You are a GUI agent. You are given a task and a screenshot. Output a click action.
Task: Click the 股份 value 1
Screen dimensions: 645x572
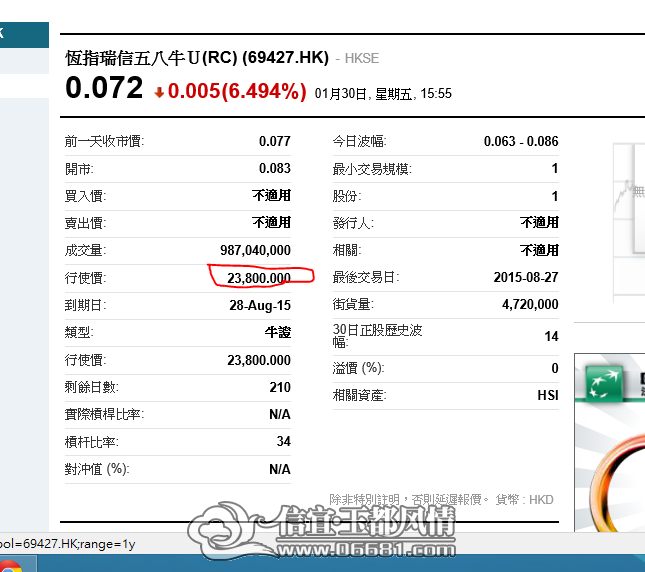point(555,196)
